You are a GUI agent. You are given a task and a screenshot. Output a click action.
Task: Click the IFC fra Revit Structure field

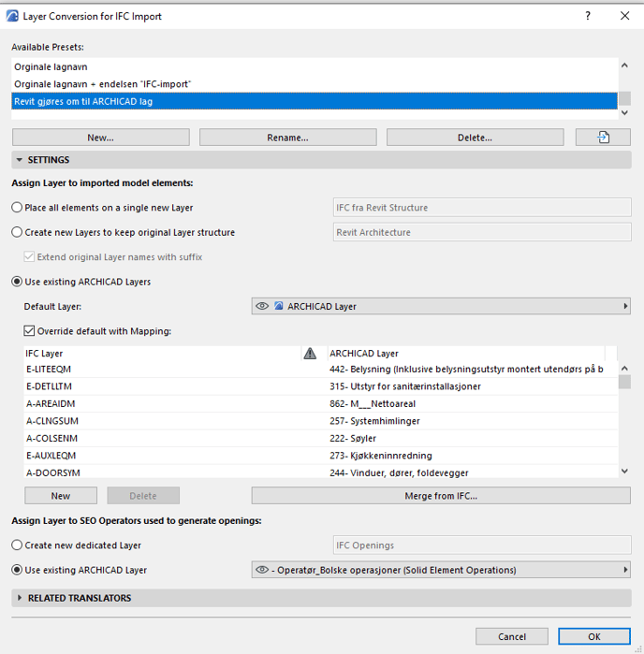(x=482, y=208)
